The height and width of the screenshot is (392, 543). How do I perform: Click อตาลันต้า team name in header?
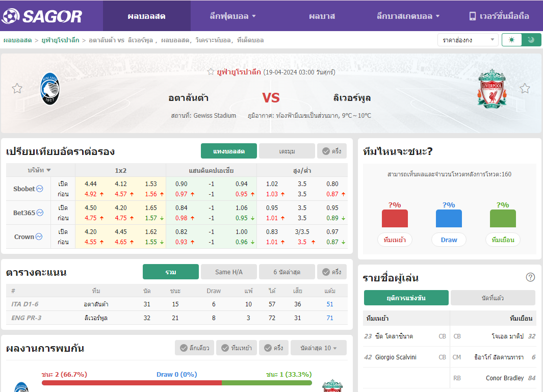(188, 98)
